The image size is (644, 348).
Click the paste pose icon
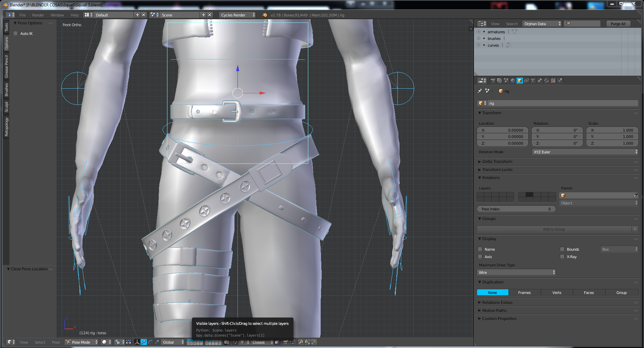(307, 342)
